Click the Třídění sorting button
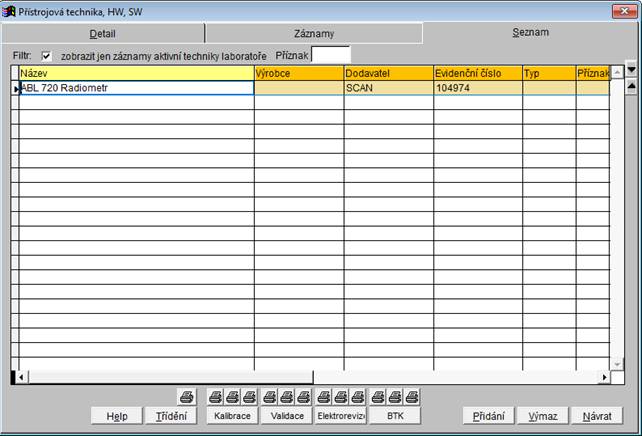 click(171, 416)
